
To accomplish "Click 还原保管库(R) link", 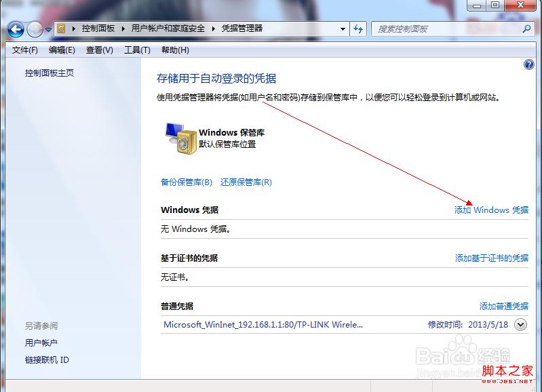I will [246, 182].
